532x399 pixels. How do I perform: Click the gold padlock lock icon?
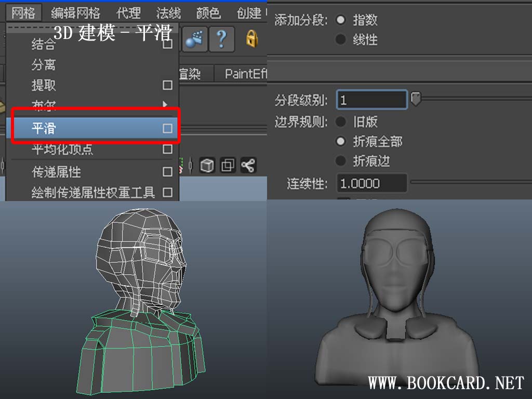click(x=252, y=39)
